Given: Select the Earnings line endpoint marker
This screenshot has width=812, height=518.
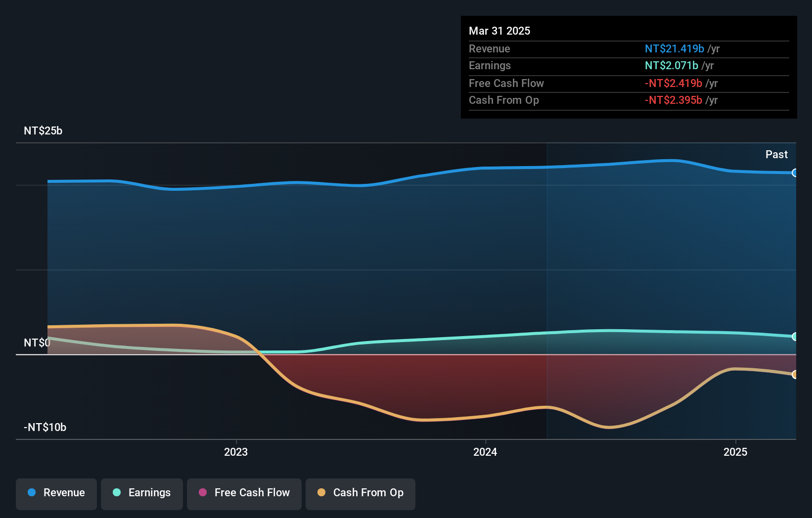Looking at the screenshot, I should [795, 337].
